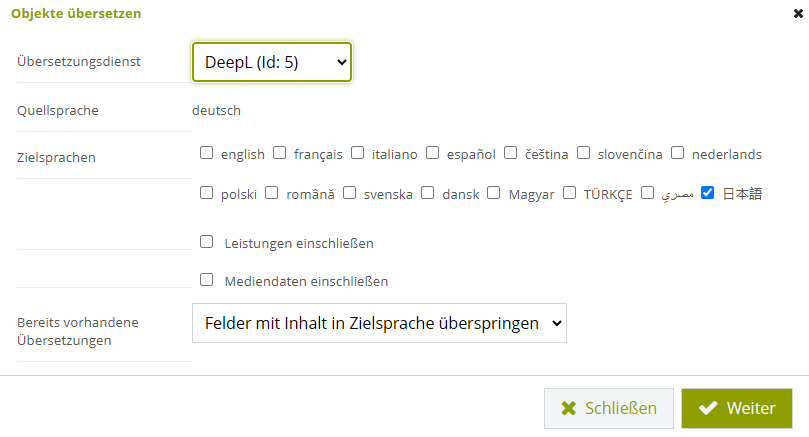Enable the polski checkbox
Viewport: 809px width, 437px height.
pyautogui.click(x=206, y=192)
